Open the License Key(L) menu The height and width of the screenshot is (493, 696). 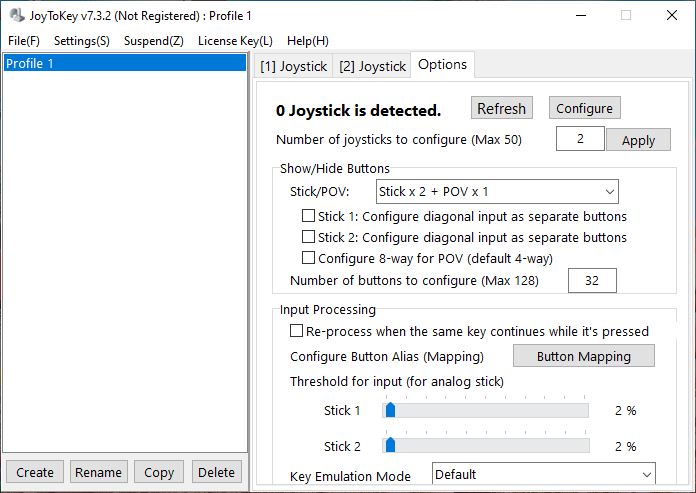(x=235, y=41)
